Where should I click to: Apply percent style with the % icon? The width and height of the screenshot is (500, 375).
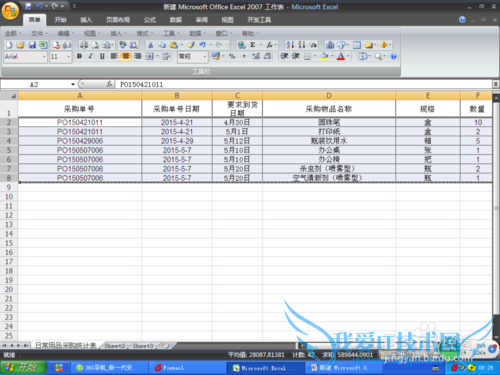[x=232, y=56]
